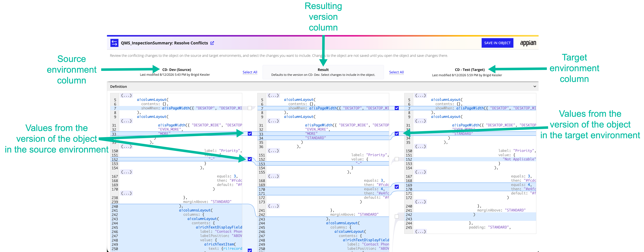Screen dimensions: 644x252
Task: Click "STANDARD" on Result line 34
Action: tap(315, 138)
